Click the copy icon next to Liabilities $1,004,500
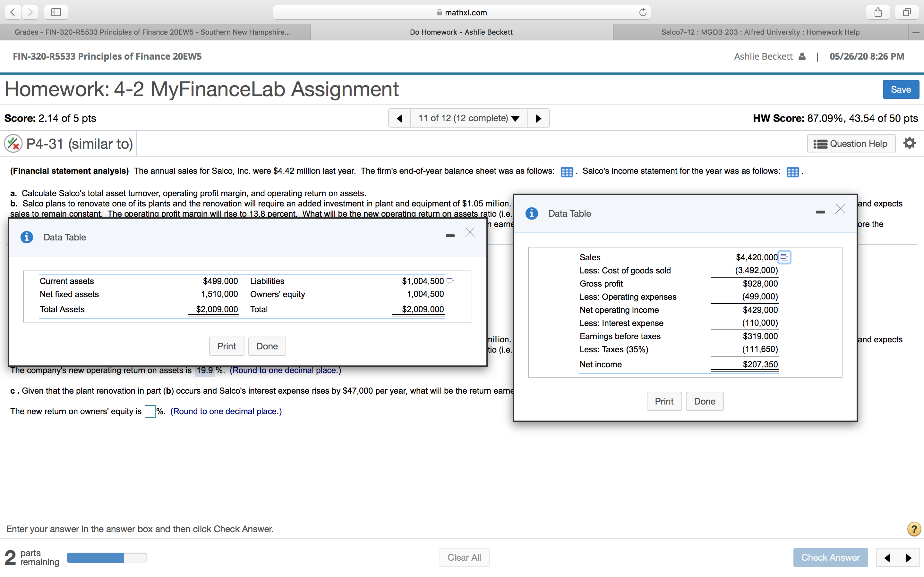This screenshot has width=924, height=577. click(450, 281)
